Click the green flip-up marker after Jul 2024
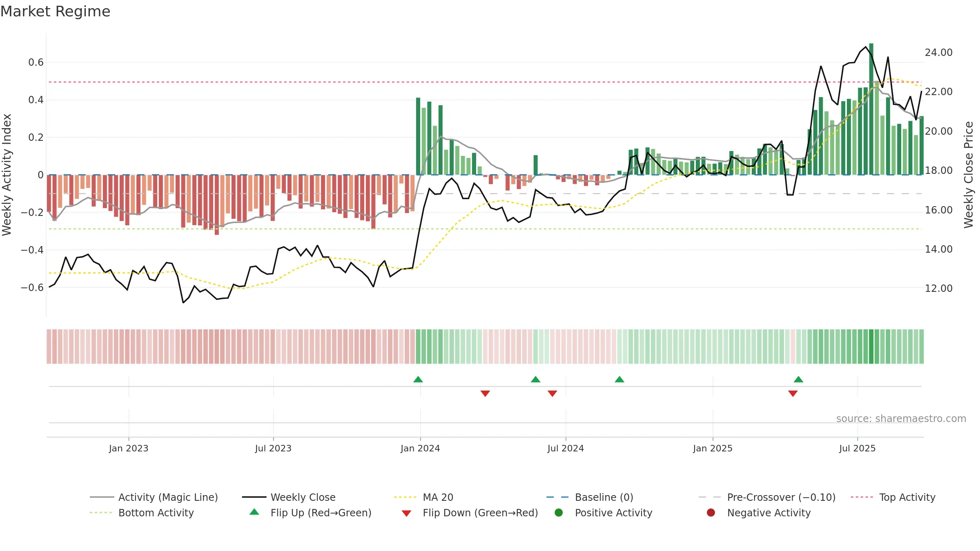 tap(619, 380)
